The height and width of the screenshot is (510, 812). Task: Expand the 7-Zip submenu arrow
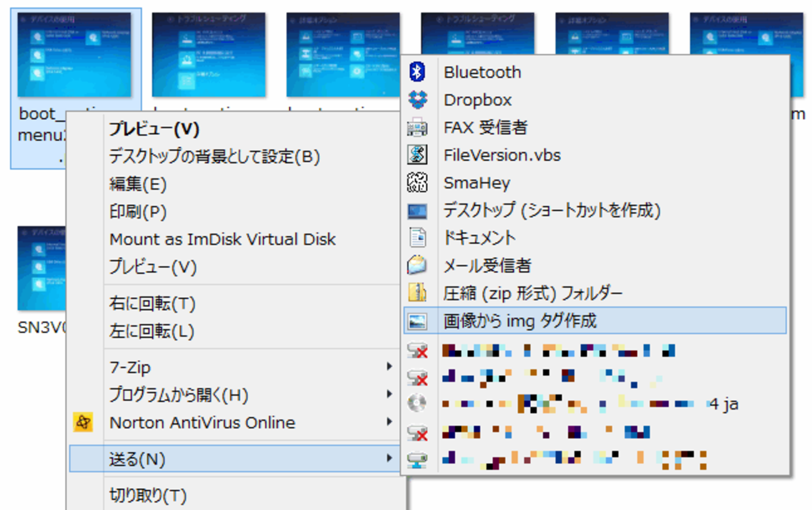click(x=389, y=367)
